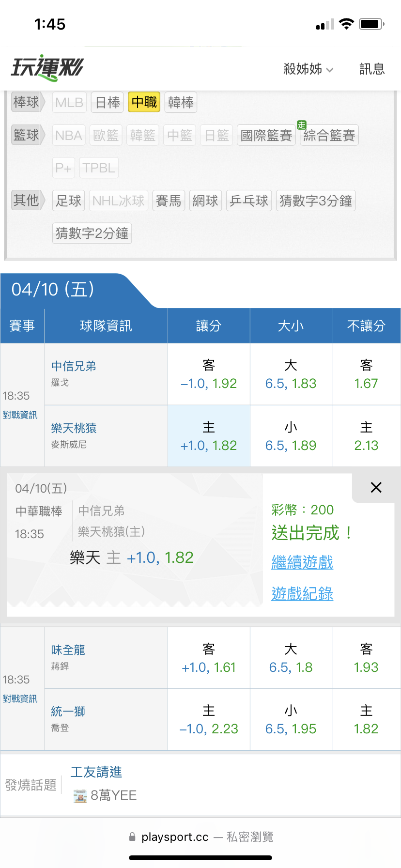The width and height of the screenshot is (401, 868).
Task: Choose the 足球 sport tab
Action: [68, 201]
